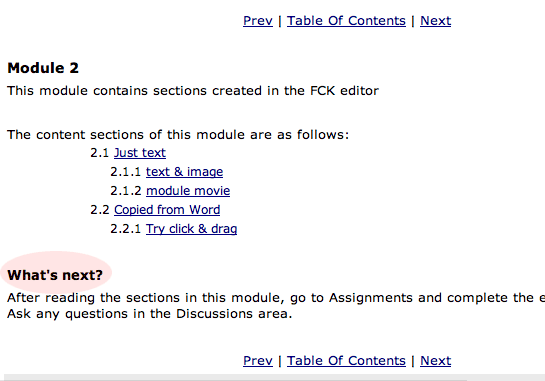Click the highlighted What's next? heading
Screen dimensions: 545x381
pos(55,275)
